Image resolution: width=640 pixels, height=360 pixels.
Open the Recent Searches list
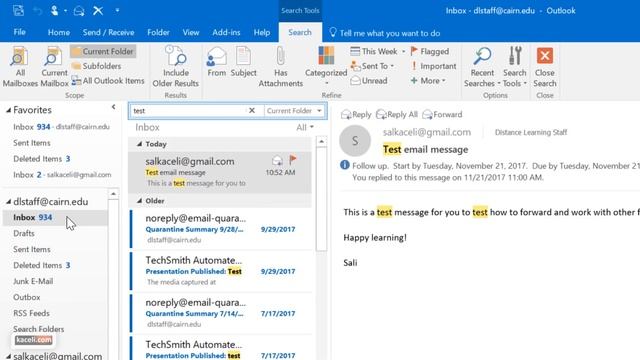[482, 67]
